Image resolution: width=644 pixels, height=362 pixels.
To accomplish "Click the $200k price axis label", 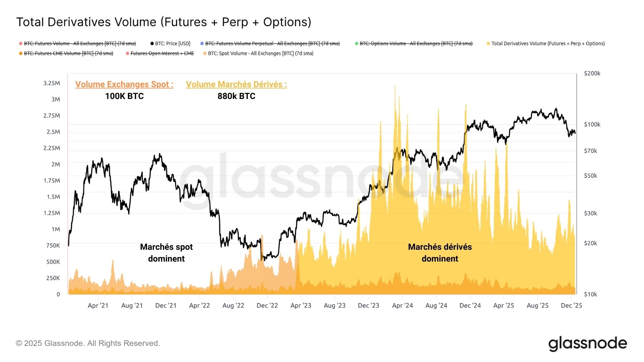I will [x=592, y=73].
